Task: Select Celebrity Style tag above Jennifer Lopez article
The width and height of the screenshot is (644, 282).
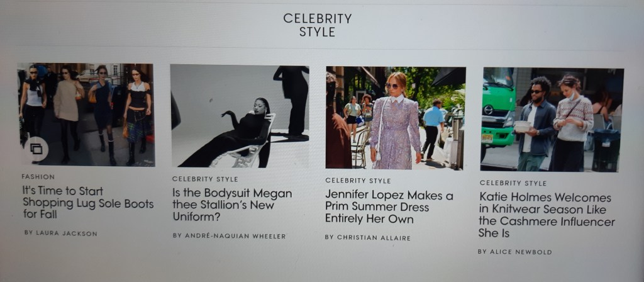Action: click(x=358, y=181)
